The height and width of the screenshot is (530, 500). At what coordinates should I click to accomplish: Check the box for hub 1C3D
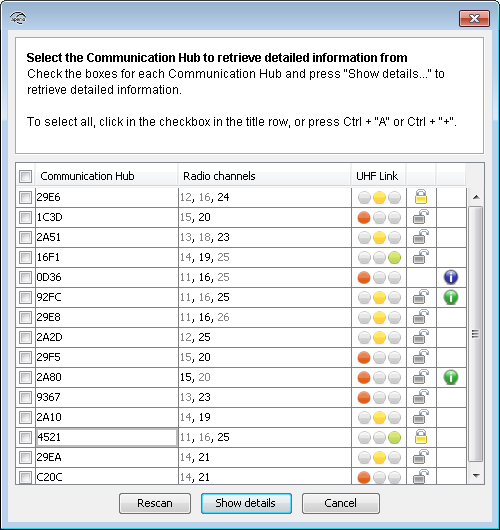(25, 217)
